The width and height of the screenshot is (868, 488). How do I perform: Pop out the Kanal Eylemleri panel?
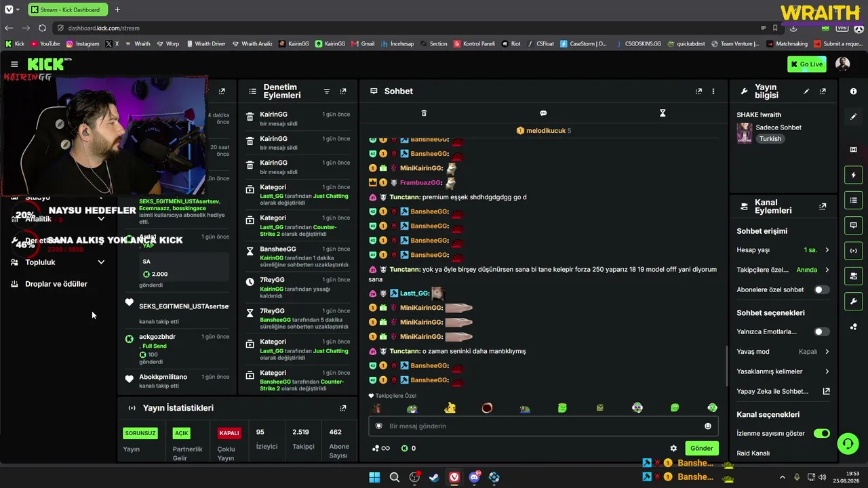(x=823, y=206)
